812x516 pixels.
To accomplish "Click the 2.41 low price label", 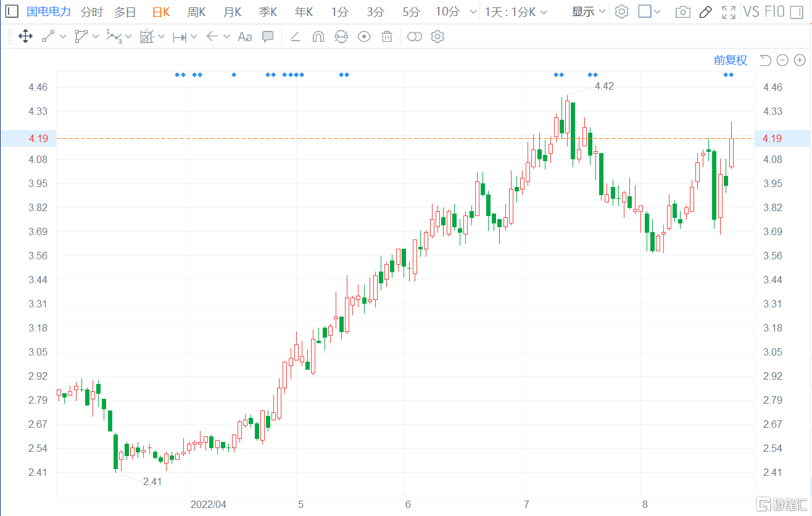I will tap(152, 481).
